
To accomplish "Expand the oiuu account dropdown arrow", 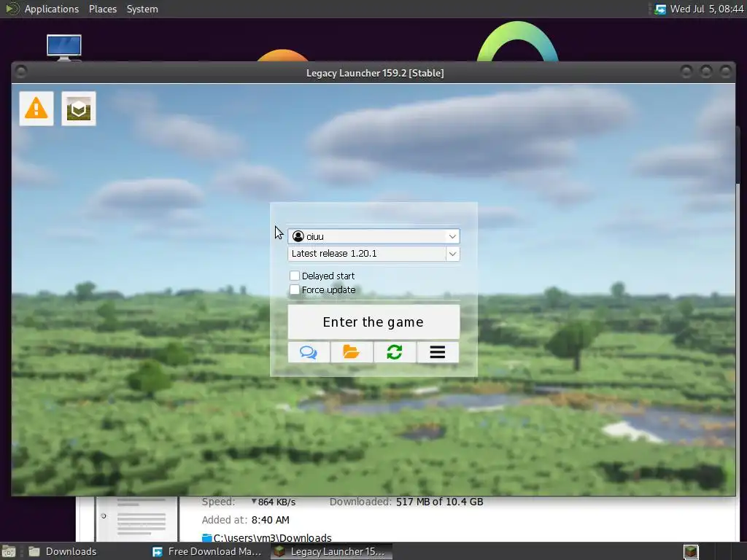I will (x=452, y=236).
